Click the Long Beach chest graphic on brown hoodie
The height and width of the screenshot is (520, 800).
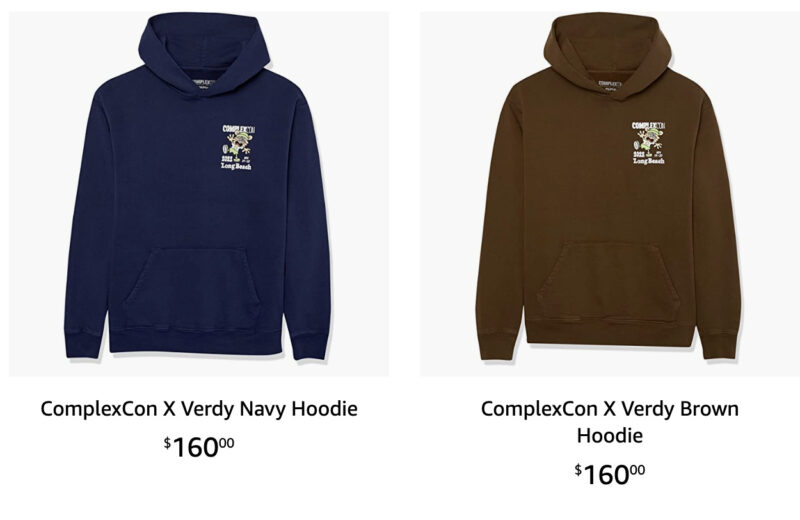click(x=648, y=143)
